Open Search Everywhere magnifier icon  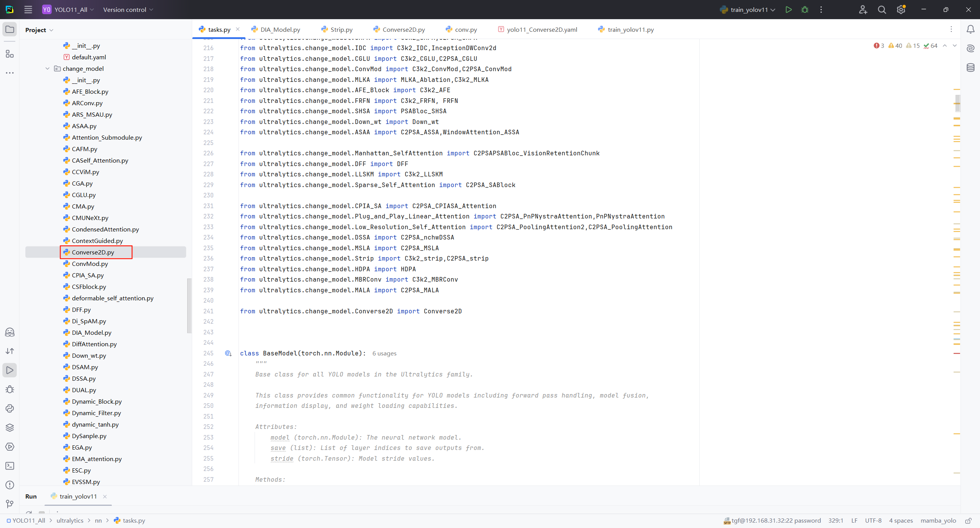click(882, 10)
